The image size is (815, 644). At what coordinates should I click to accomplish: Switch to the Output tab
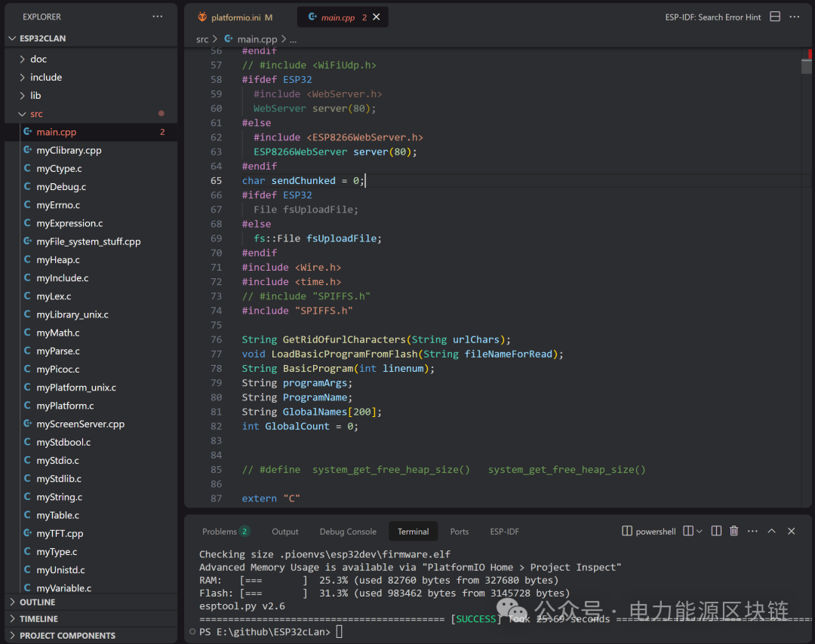[x=284, y=532]
